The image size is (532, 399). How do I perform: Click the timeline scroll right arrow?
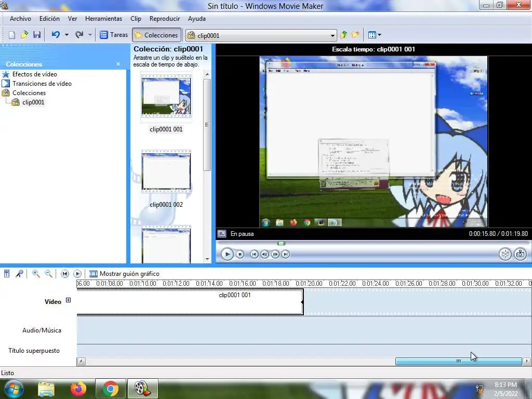[527, 362]
